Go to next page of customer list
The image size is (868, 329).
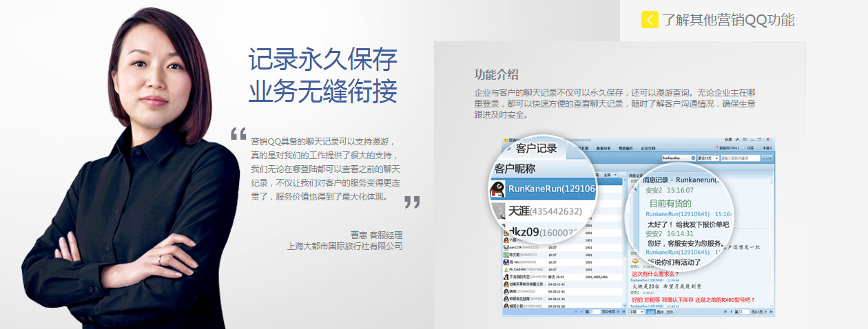618,312
